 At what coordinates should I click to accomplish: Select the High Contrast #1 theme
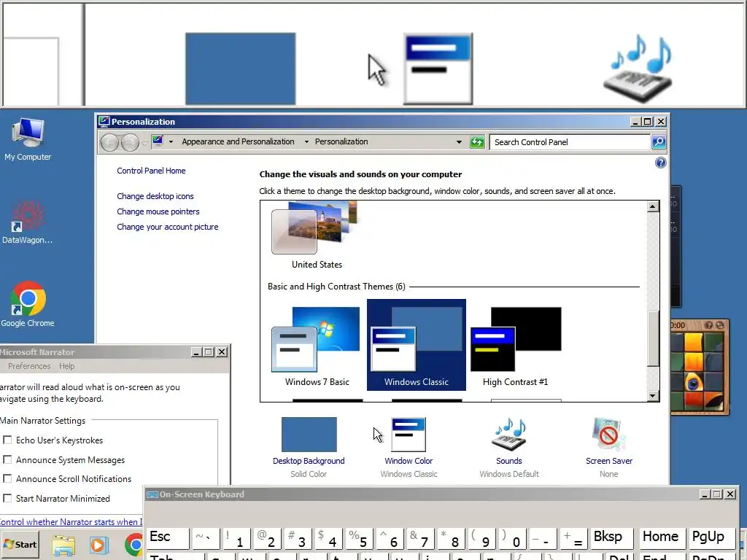pos(516,346)
